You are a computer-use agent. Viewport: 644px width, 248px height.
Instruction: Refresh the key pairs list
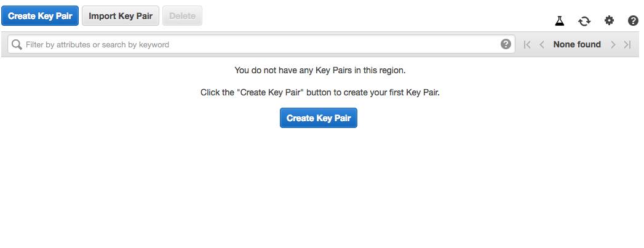(x=584, y=21)
